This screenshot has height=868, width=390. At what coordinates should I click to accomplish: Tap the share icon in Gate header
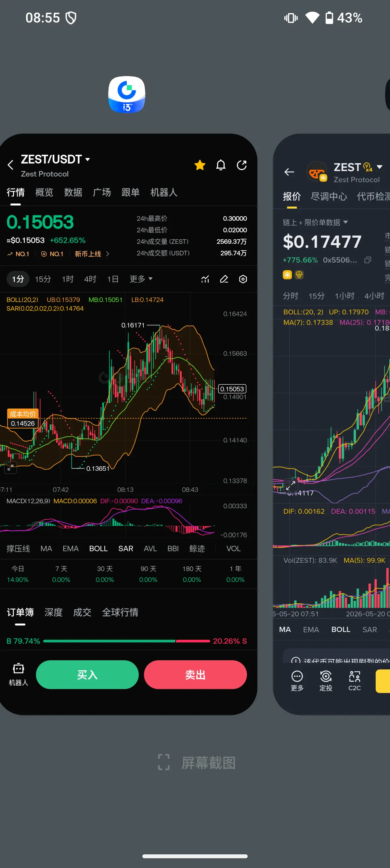(241, 165)
